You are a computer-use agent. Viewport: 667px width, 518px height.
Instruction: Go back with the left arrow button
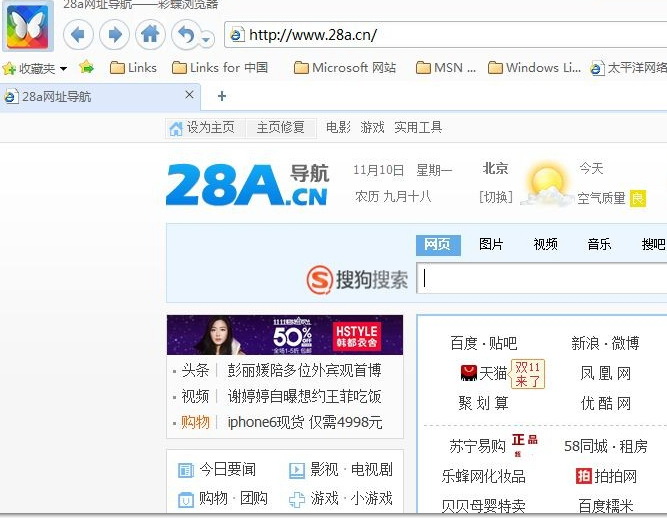point(78,35)
